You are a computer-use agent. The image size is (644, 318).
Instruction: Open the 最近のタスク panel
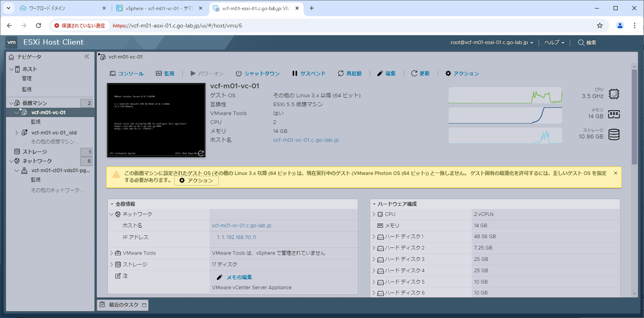(x=122, y=305)
